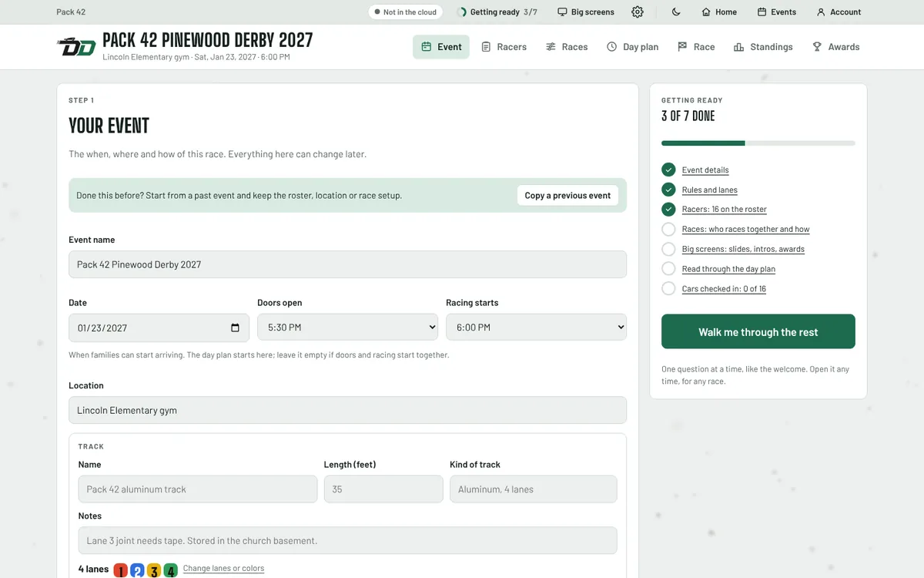The height and width of the screenshot is (578, 924).
Task: Toggle the Rules and lanes checkmark
Action: pos(668,190)
